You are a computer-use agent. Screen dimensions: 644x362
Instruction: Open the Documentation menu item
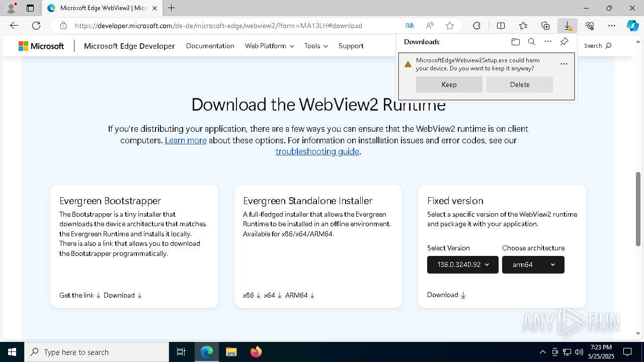pos(210,46)
